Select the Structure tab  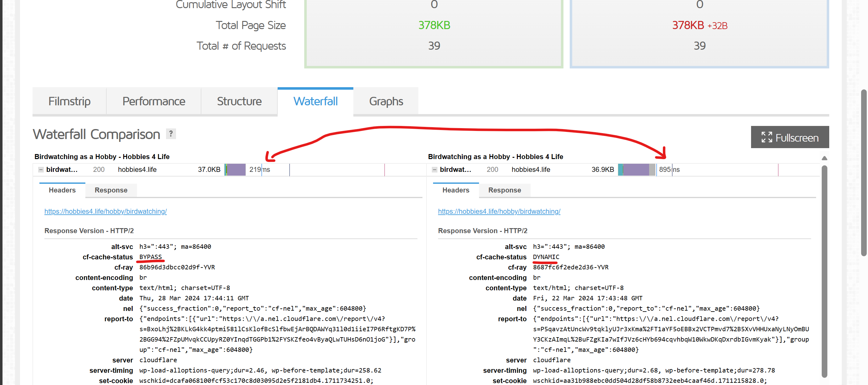point(239,101)
